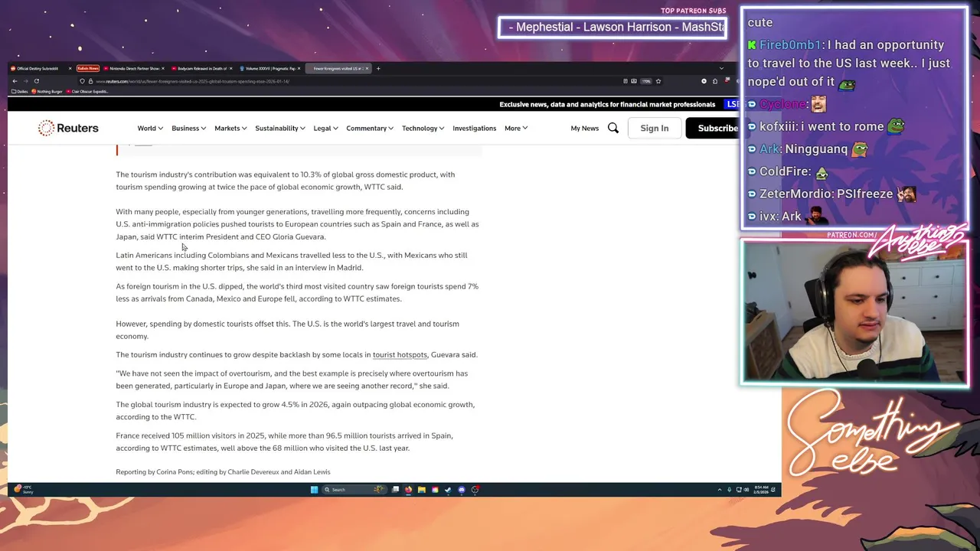Open File Explorer from the taskbar
This screenshot has height=551, width=980.
(421, 490)
